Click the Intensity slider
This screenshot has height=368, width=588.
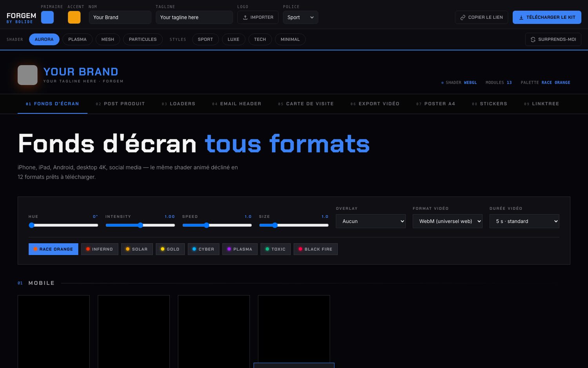click(x=140, y=225)
